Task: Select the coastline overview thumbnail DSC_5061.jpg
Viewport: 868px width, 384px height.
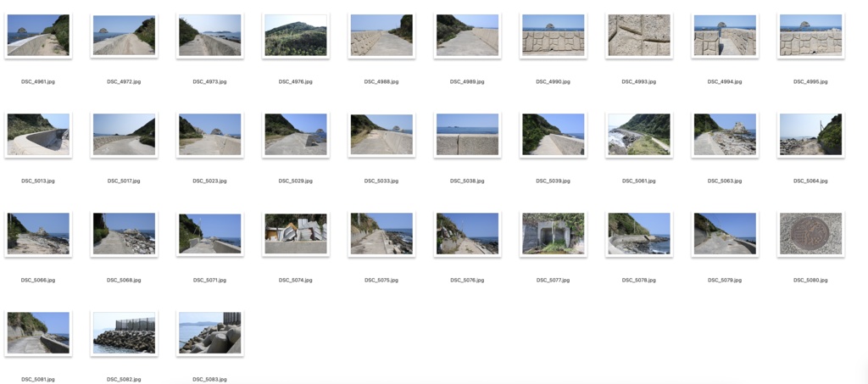Action: (639, 135)
